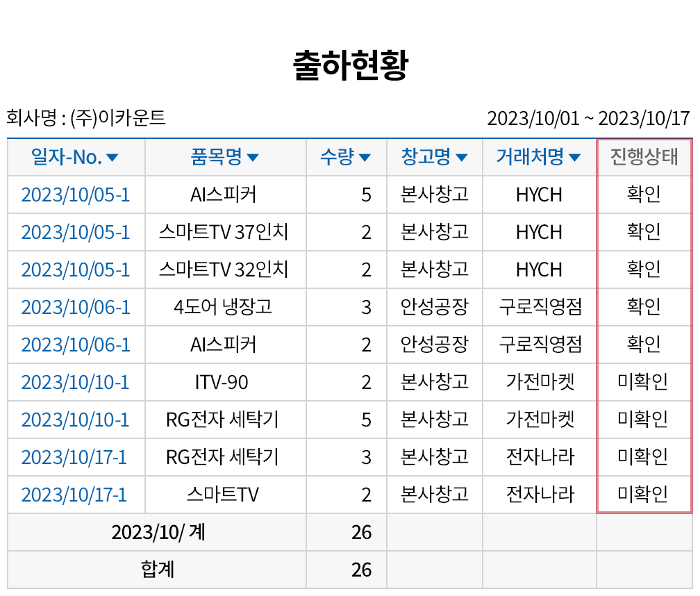Click the 2023/10/01 ~ 2023/10/17 date range
This screenshot has width=700, height=596.
point(588,118)
